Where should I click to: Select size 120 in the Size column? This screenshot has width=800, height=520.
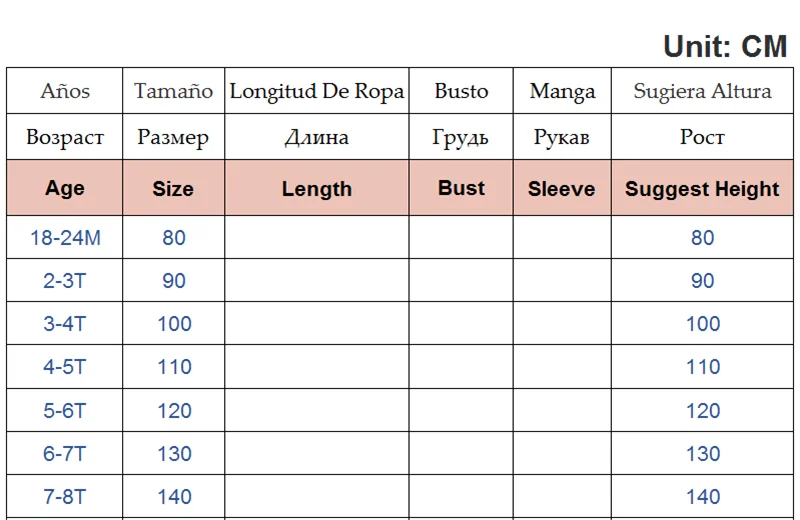pyautogui.click(x=174, y=411)
